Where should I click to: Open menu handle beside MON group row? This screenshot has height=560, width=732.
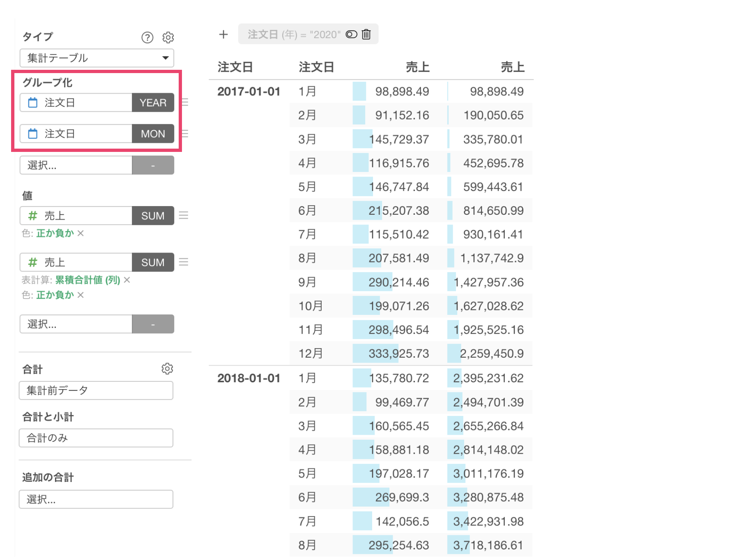pos(185,133)
